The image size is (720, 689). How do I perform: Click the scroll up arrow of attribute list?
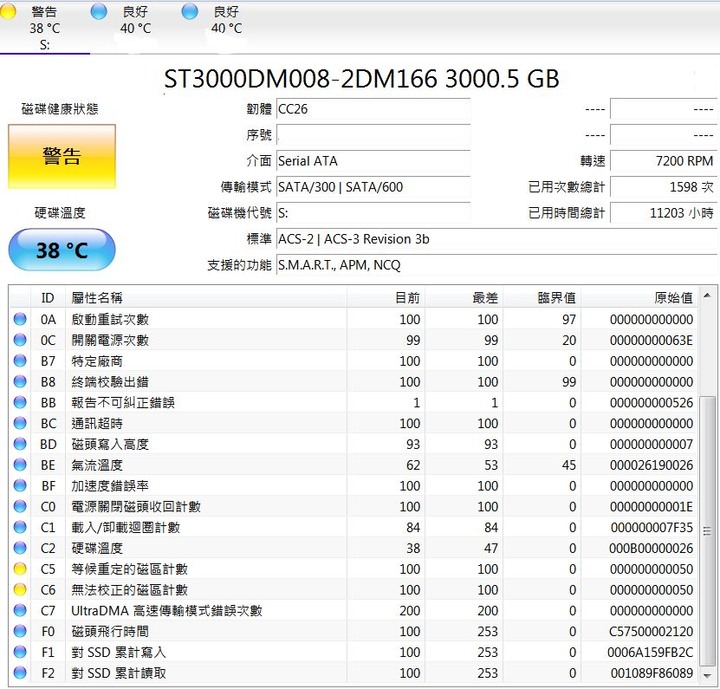pyautogui.click(x=707, y=295)
